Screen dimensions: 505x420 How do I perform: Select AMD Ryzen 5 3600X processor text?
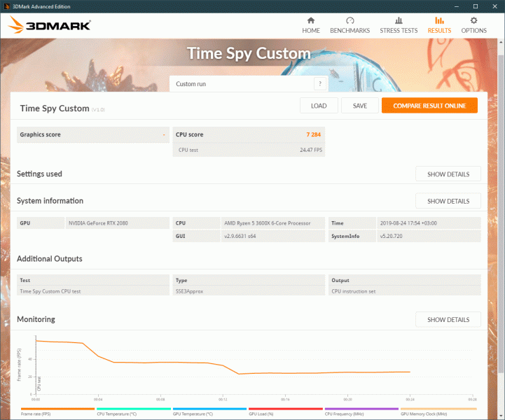pyautogui.click(x=268, y=223)
